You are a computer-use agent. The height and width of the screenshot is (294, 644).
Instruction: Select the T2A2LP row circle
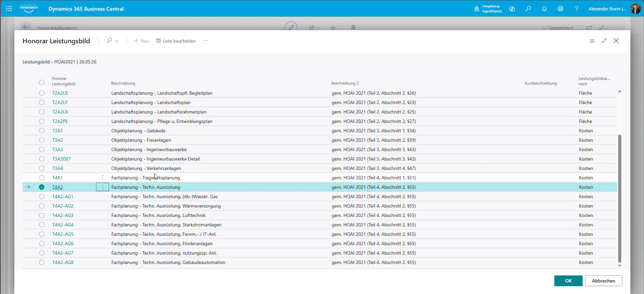42,102
